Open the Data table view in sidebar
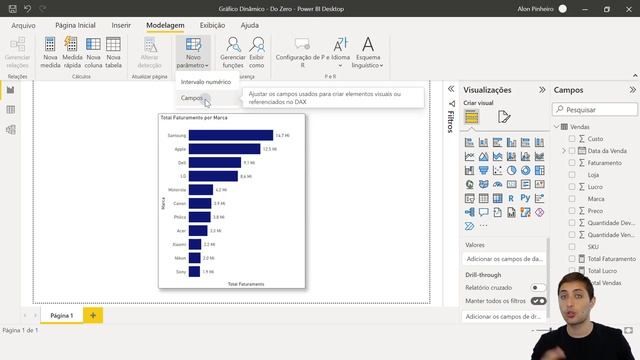Viewport: 640px width, 360px height. [x=11, y=109]
